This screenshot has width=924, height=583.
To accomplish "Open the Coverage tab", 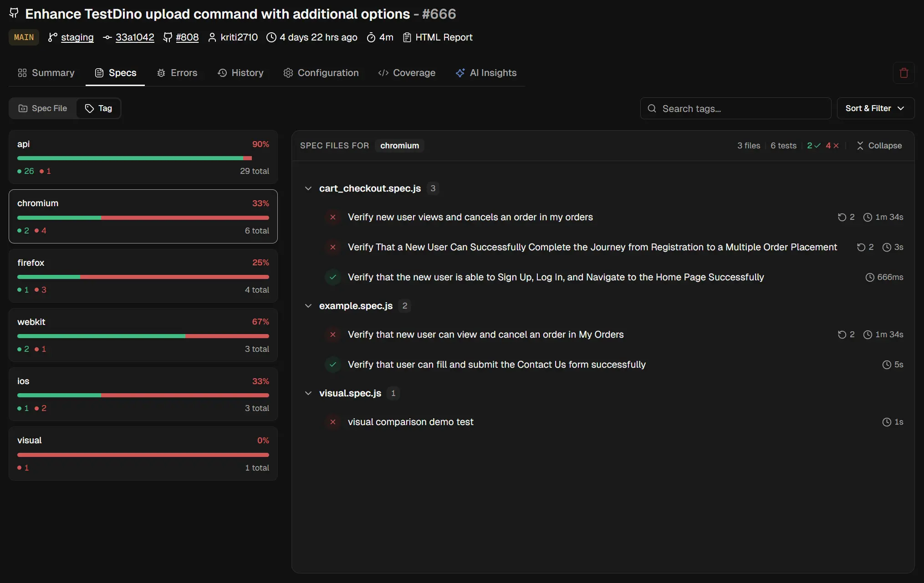I will coord(407,73).
